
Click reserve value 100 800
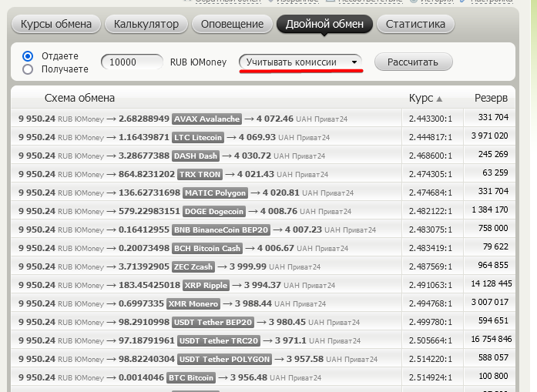click(x=493, y=376)
